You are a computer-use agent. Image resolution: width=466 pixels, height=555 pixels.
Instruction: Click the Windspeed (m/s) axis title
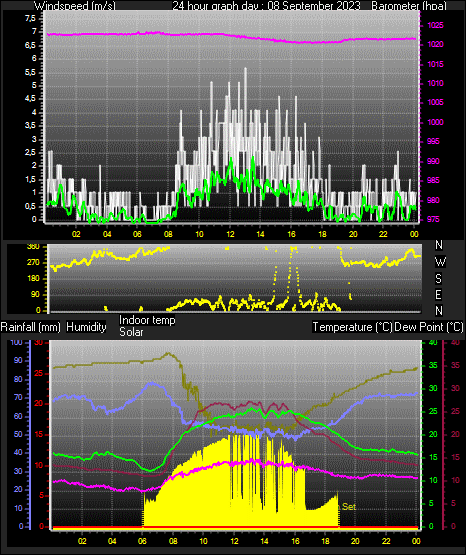[75, 5]
